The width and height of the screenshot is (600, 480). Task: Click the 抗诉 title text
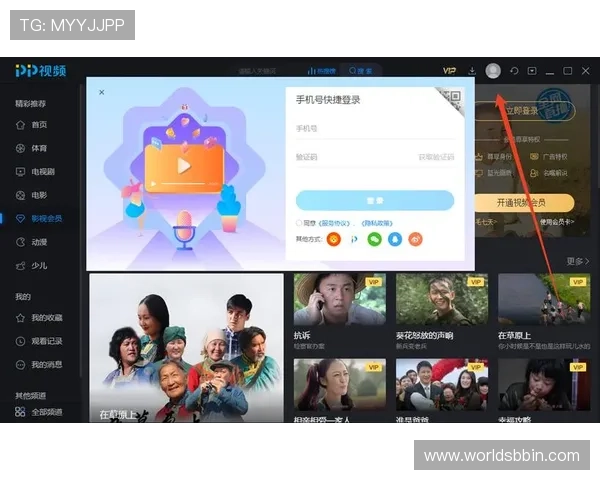302,336
